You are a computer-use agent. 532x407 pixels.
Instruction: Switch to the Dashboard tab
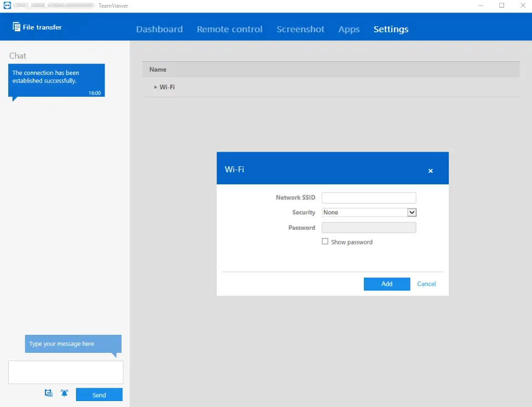[x=159, y=29]
